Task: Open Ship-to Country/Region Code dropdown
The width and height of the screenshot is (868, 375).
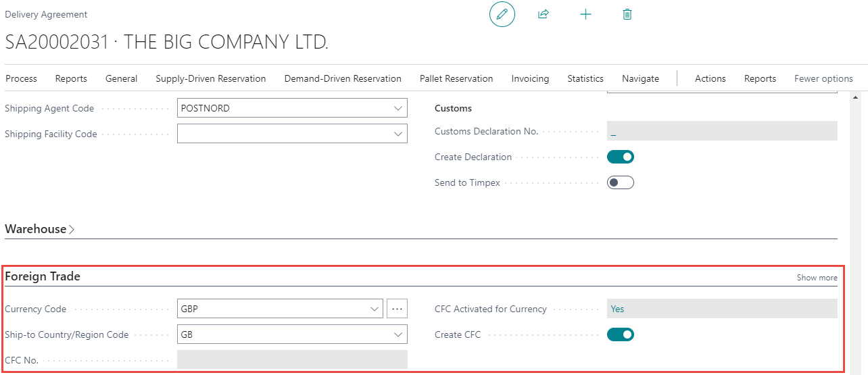Action: [397, 334]
